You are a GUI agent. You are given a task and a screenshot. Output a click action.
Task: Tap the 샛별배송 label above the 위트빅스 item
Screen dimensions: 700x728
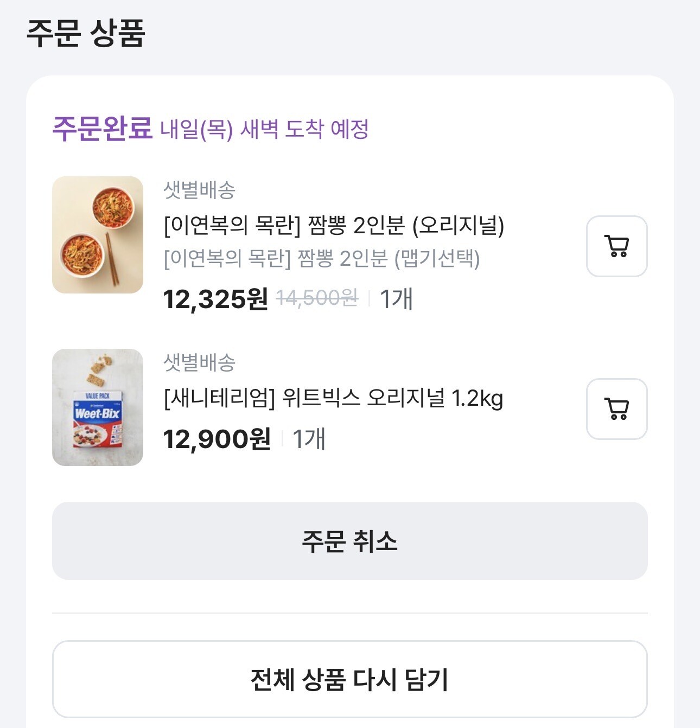(199, 362)
